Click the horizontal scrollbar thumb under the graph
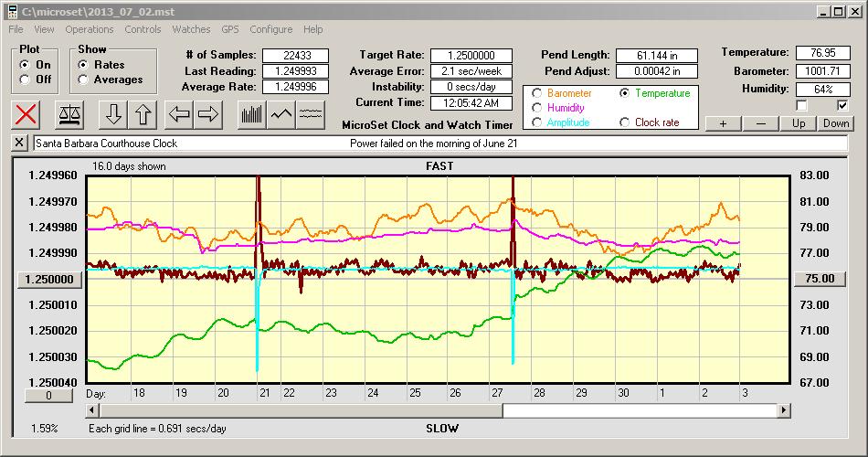Viewport: 868px width, 457px height. coord(302,410)
